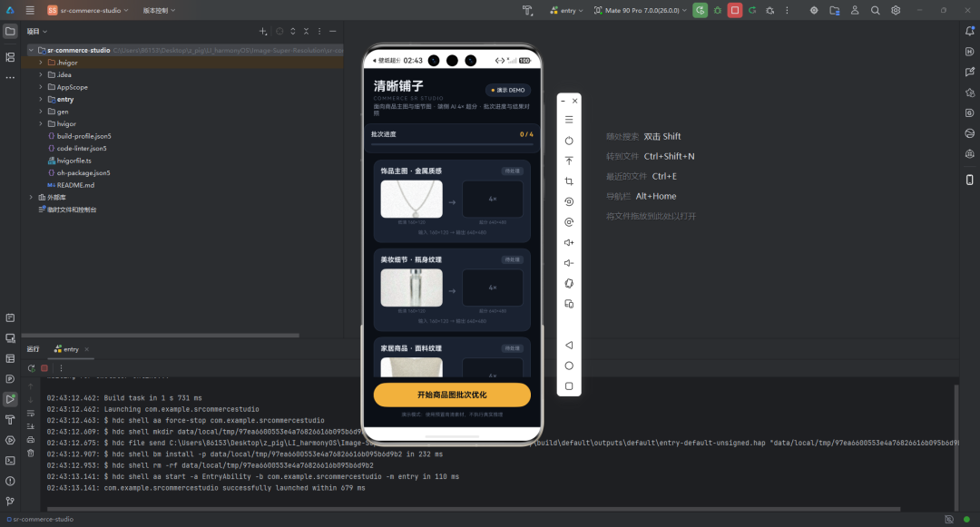Open Search Everywhere magnifier icon
The height and width of the screenshot is (527, 980).
click(x=875, y=10)
